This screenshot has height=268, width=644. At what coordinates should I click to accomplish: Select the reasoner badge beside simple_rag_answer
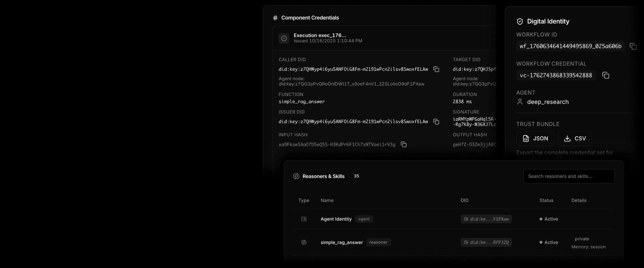click(378, 242)
